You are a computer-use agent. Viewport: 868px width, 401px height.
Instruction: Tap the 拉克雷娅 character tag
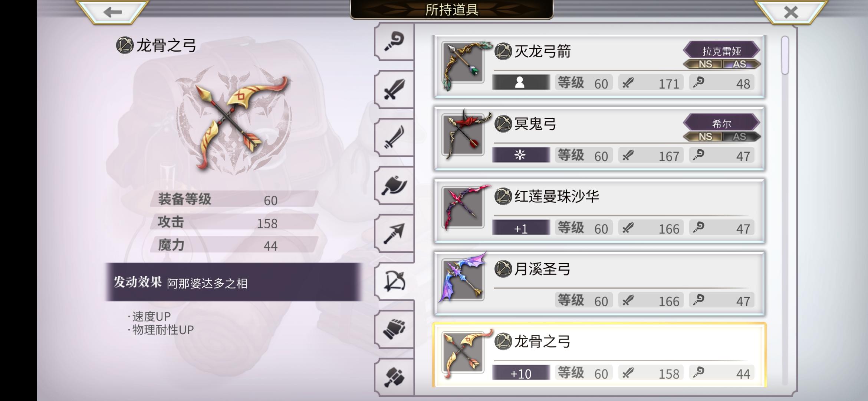(x=721, y=50)
